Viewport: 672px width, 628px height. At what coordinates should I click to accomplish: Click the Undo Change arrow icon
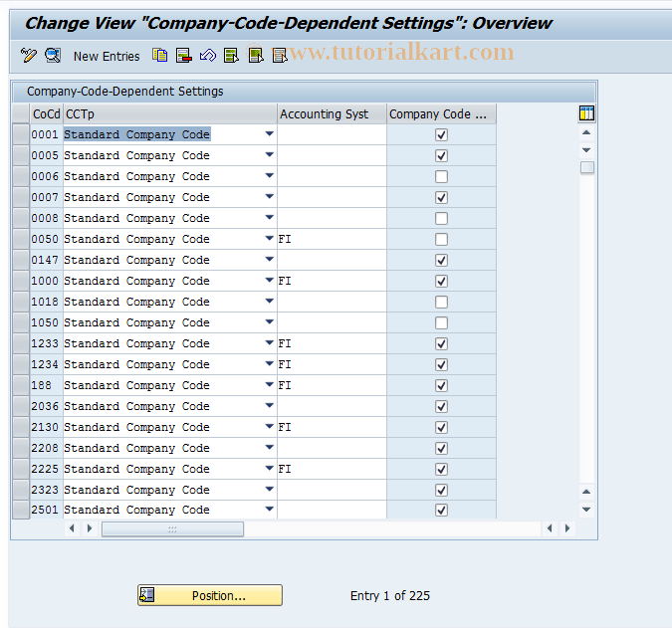click(207, 56)
